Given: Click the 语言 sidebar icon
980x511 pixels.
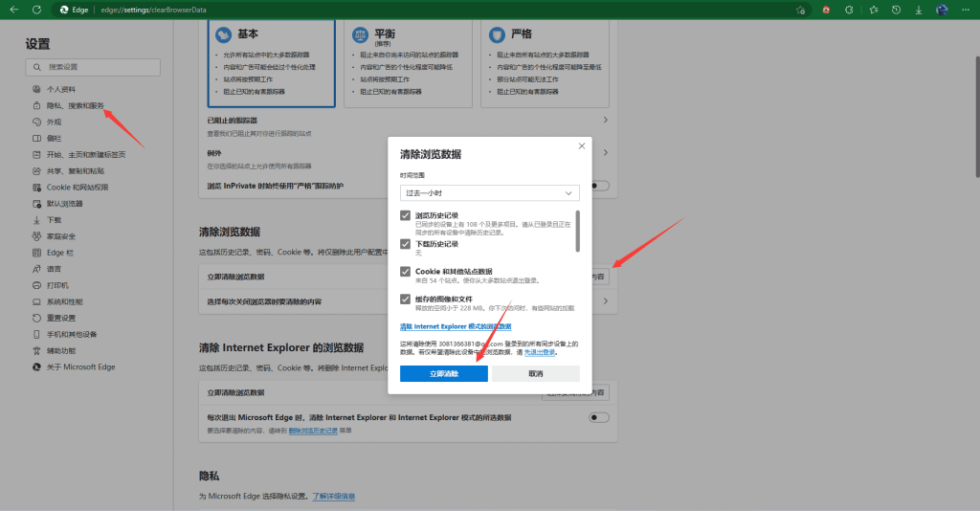Looking at the screenshot, I should point(37,269).
